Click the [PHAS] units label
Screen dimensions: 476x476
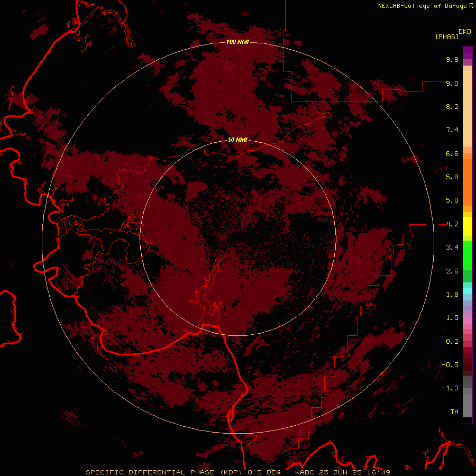447,36
